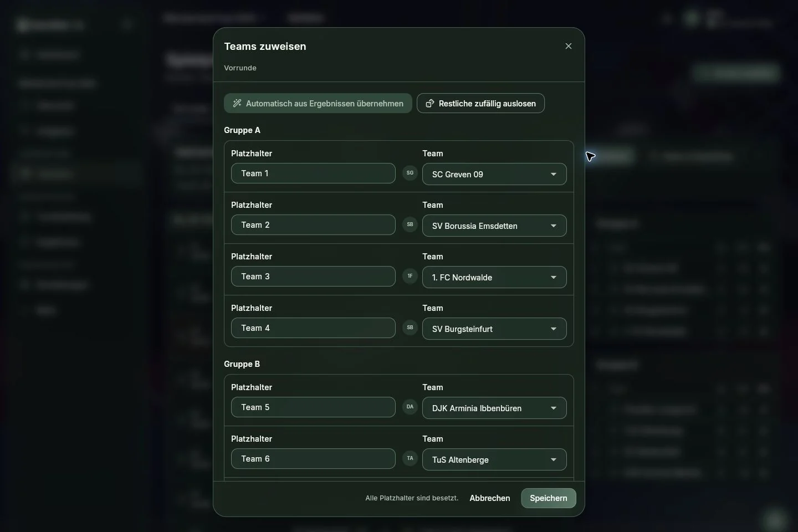Image resolution: width=798 pixels, height=532 pixels.
Task: Click the 1F badge beside 1. FC Nordwalde
Action: [410, 276]
